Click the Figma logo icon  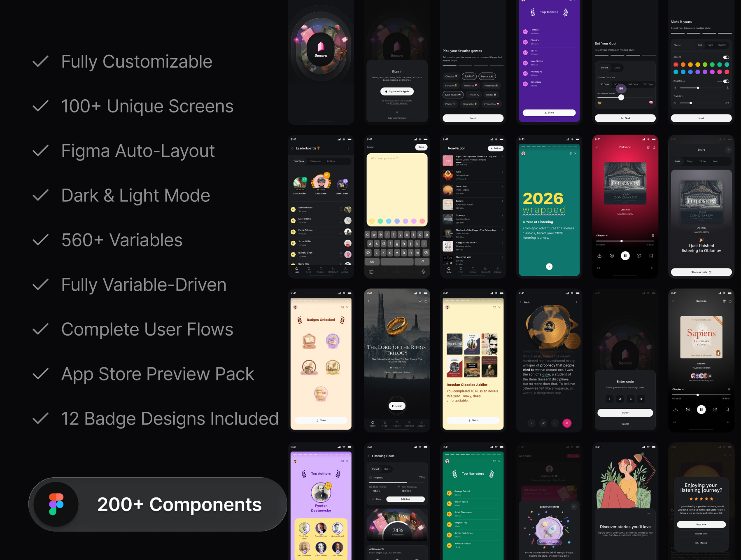point(56,504)
